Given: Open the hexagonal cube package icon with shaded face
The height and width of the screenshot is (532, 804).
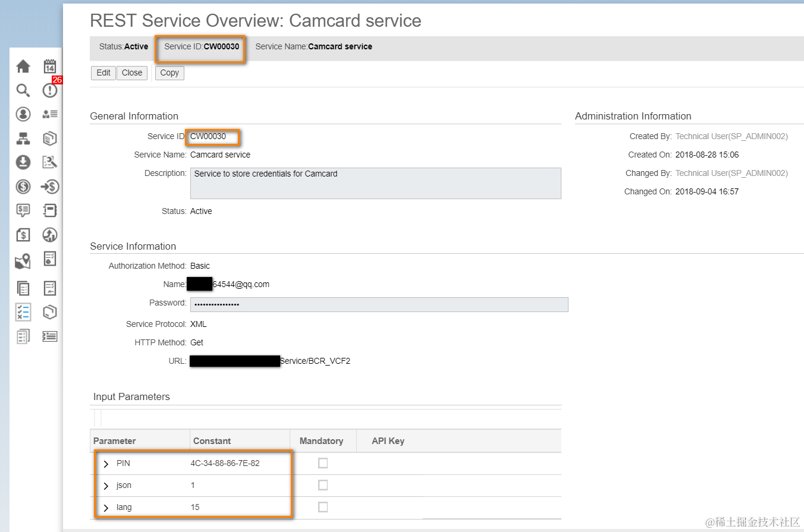Looking at the screenshot, I should click(x=50, y=138).
